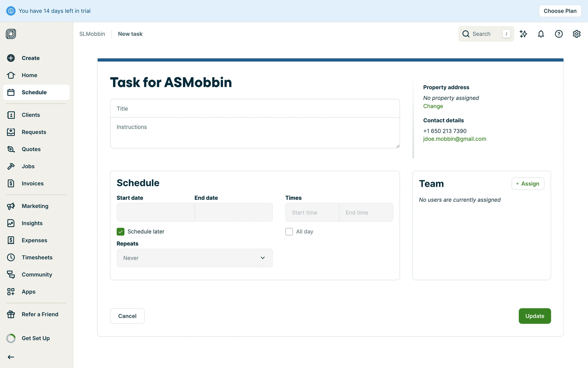The height and width of the screenshot is (368, 588).
Task: Open the End time selector
Action: click(366, 213)
